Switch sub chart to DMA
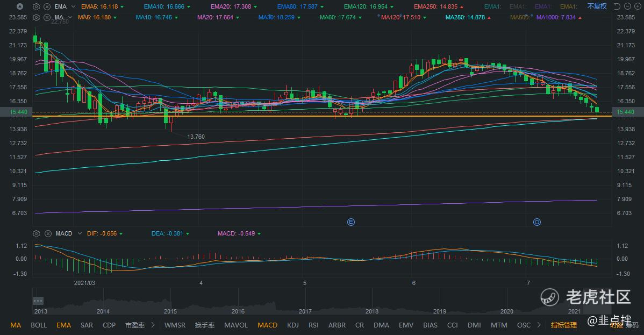This screenshot has height=335, width=644. (x=381, y=325)
